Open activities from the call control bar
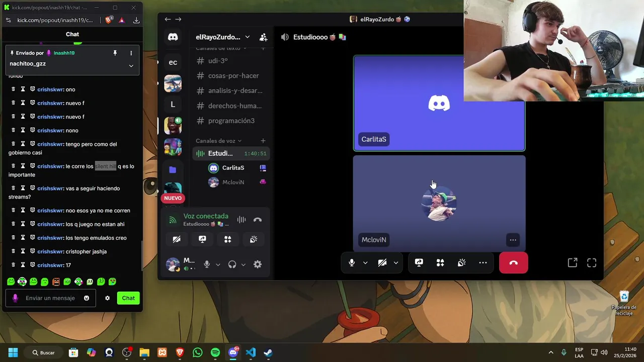The width and height of the screenshot is (644, 362). coord(440,262)
